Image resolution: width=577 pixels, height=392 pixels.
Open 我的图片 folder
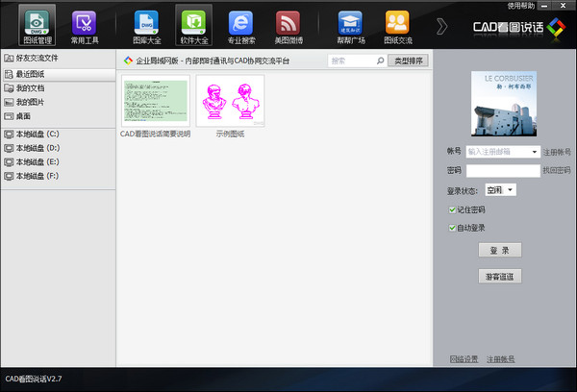[x=24, y=102]
